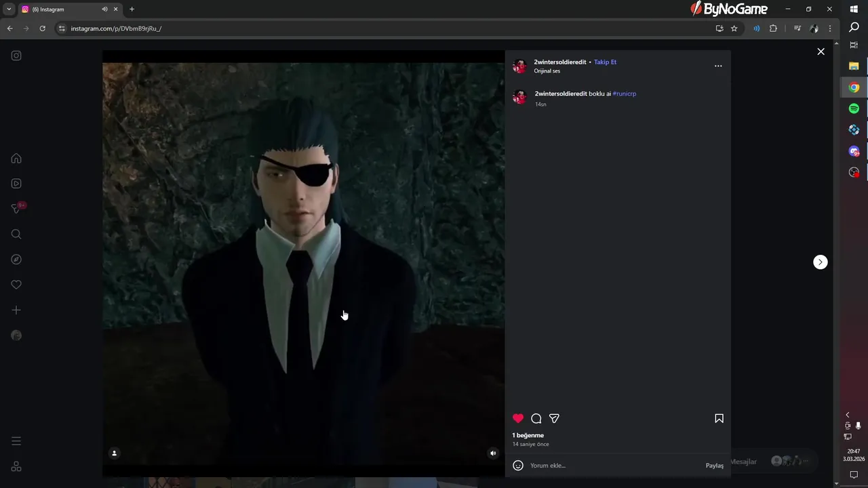This screenshot has width=868, height=488.
Task: Open the Windows notification center
Action: pos(854,475)
